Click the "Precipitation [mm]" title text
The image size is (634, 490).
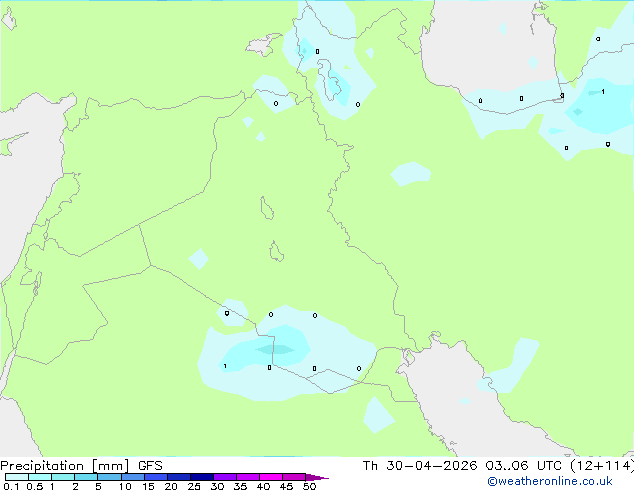coord(65,466)
